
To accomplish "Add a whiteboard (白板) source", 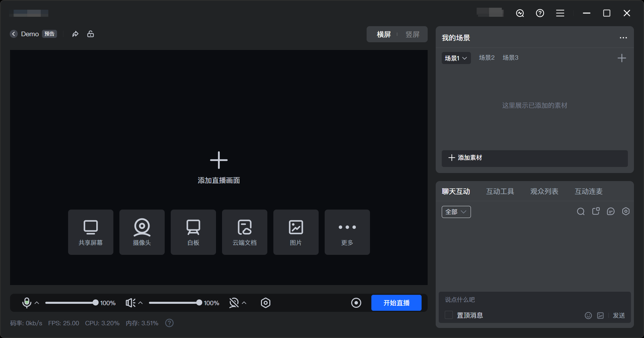I will click(x=193, y=232).
